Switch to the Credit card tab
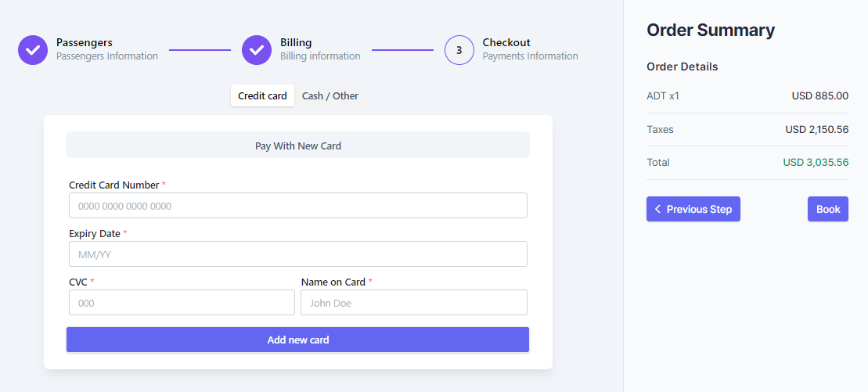 click(x=262, y=95)
